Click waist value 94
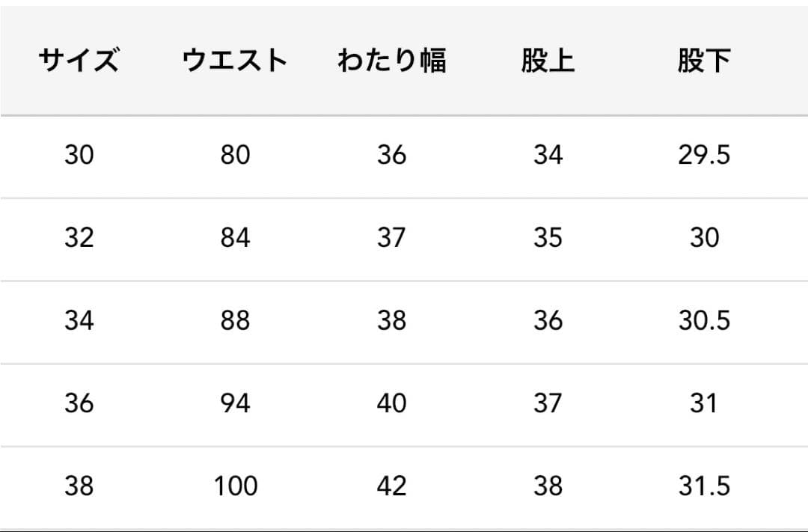The image size is (808, 532). pos(235,404)
